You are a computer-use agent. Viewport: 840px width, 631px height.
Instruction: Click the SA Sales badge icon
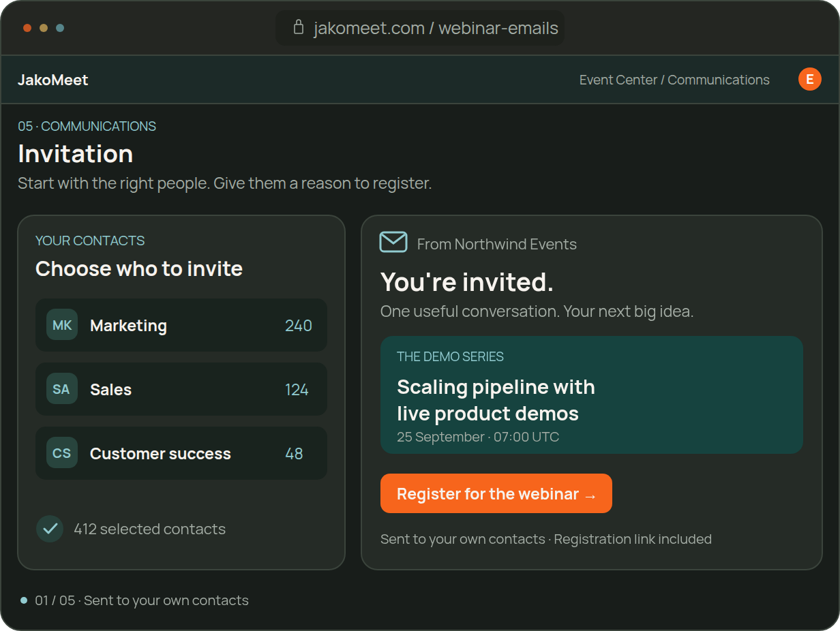pos(62,389)
